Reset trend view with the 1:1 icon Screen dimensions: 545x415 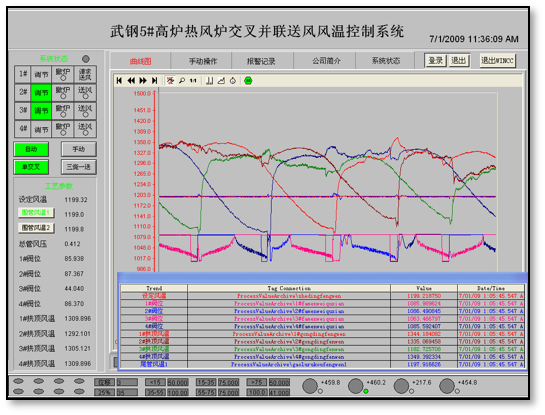click(193, 81)
